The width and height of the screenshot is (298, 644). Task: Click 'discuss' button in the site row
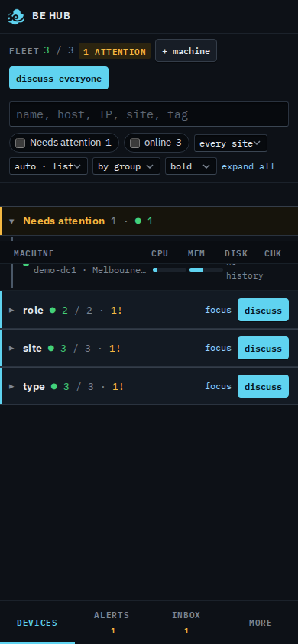[263, 348]
